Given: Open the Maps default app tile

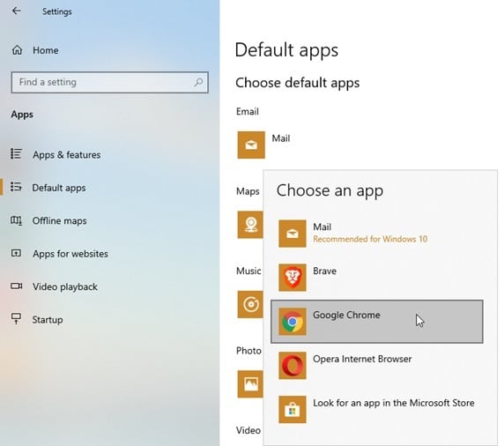Looking at the screenshot, I should (250, 225).
